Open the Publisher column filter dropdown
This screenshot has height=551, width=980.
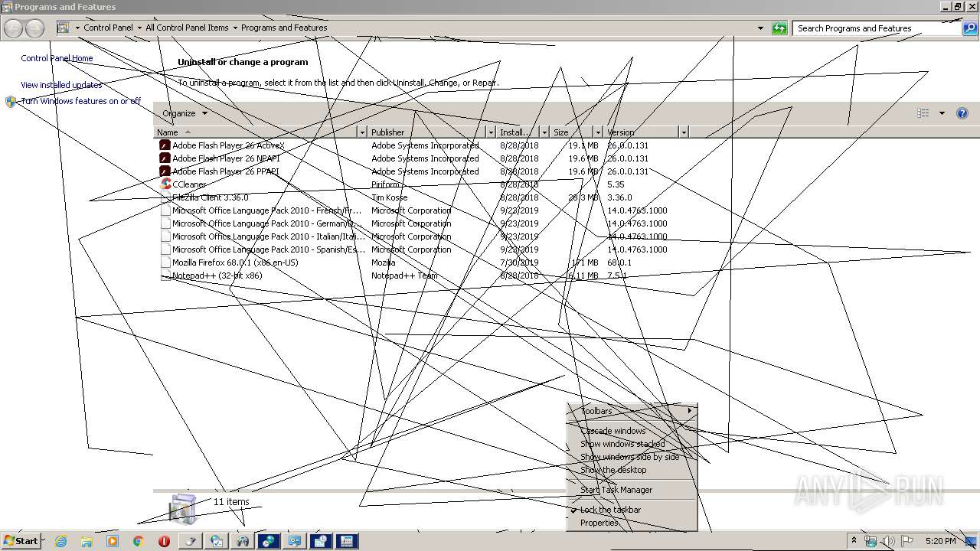(x=491, y=132)
